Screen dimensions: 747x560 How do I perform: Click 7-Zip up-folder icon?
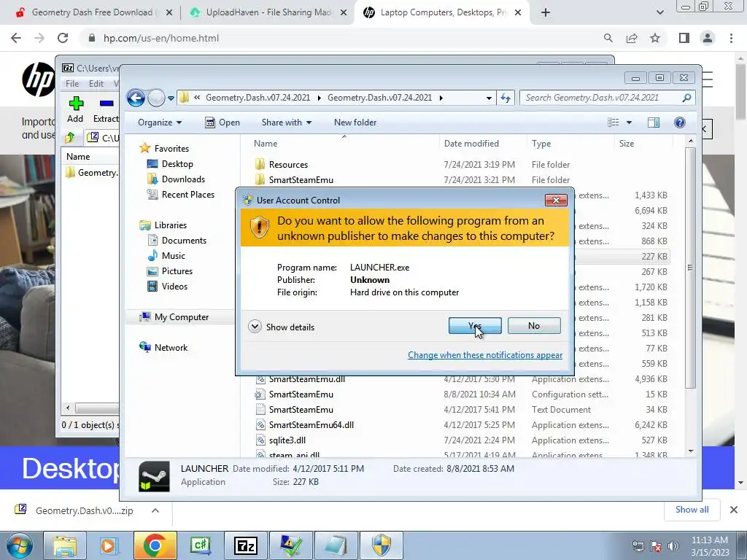pos(70,138)
